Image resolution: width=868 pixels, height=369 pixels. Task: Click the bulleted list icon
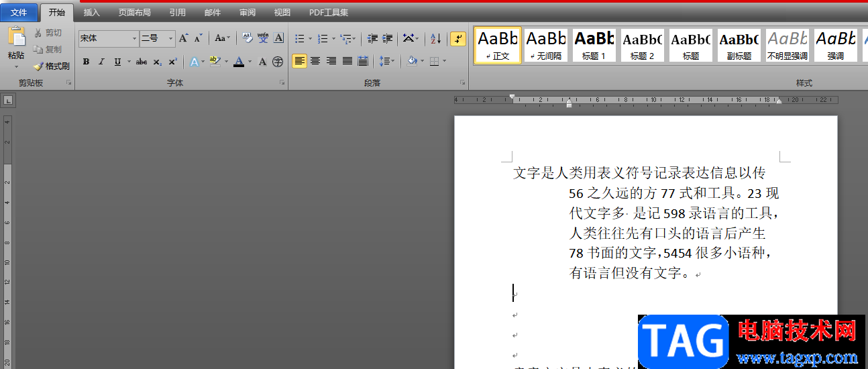[299, 38]
